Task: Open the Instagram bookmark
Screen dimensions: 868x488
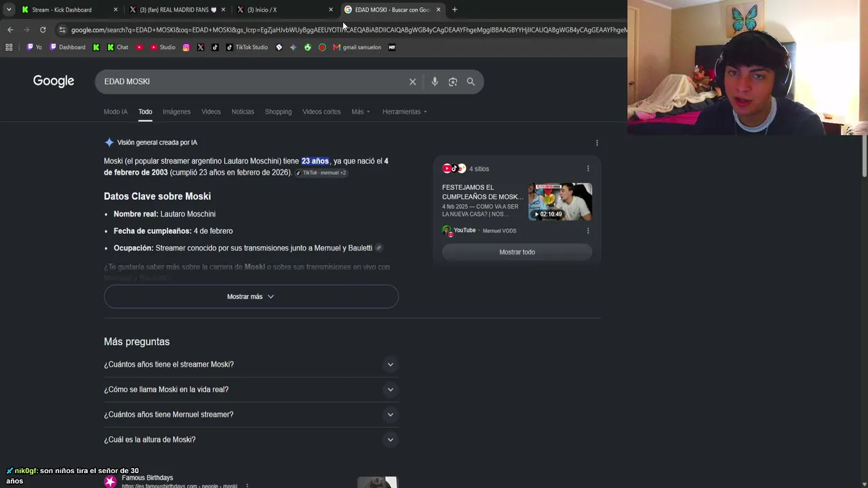Action: click(186, 47)
